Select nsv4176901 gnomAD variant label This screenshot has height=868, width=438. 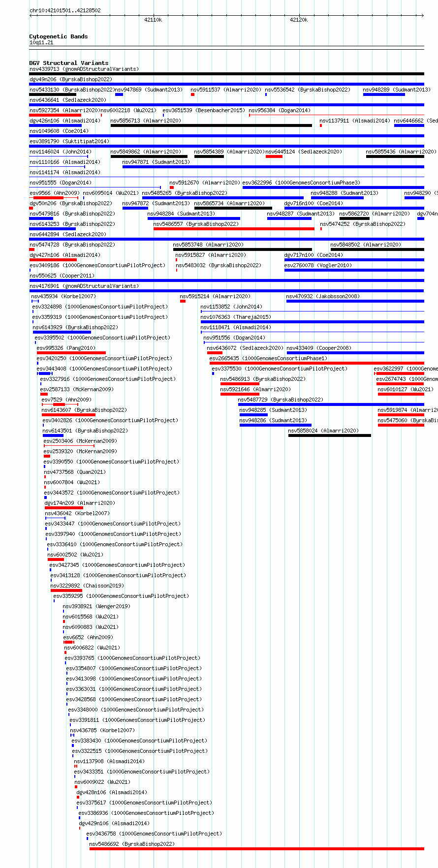84,286
